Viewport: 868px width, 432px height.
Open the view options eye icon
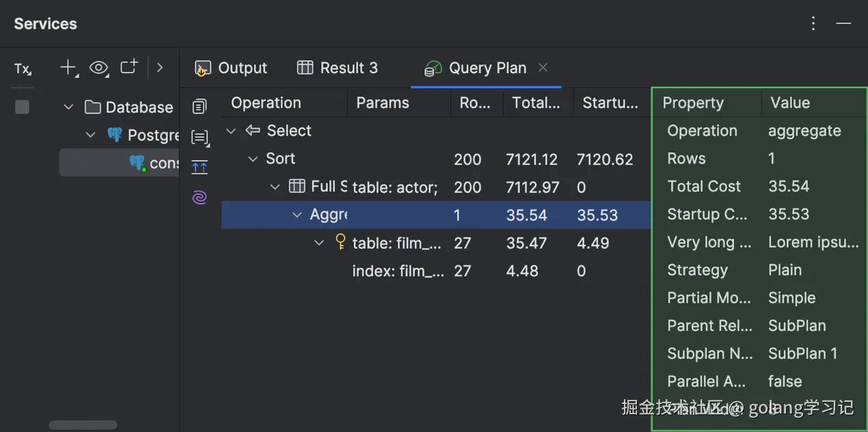(98, 68)
